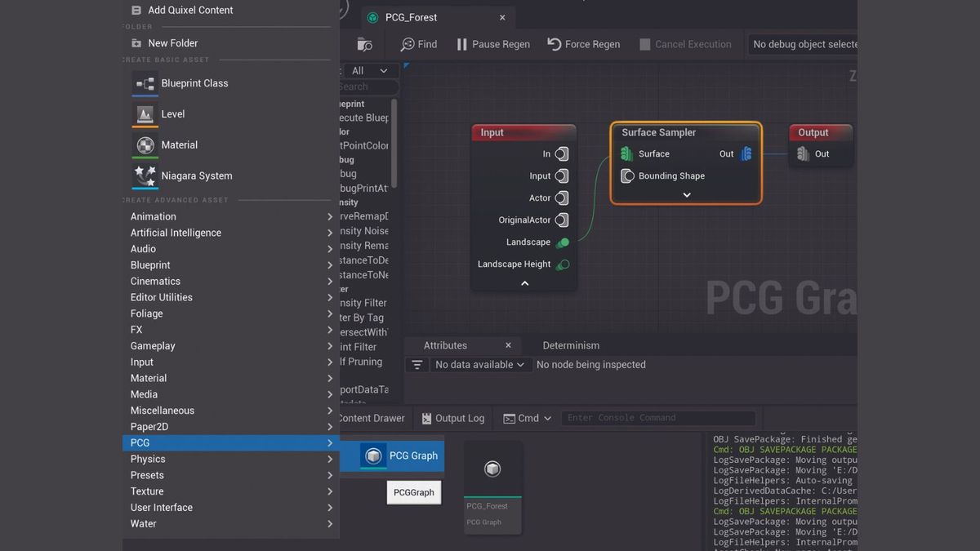980x551 pixels.
Task: Open the All node type filter dropdown
Action: (371, 70)
